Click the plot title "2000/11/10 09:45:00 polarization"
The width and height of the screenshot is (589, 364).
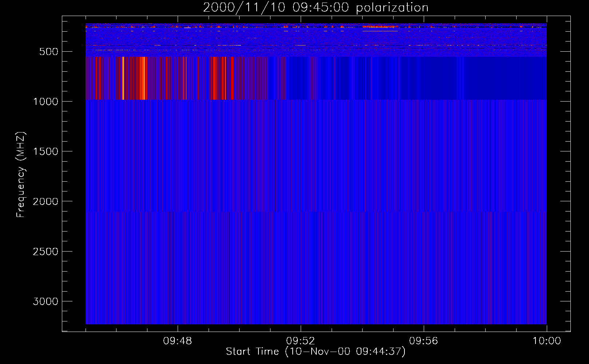pos(316,8)
